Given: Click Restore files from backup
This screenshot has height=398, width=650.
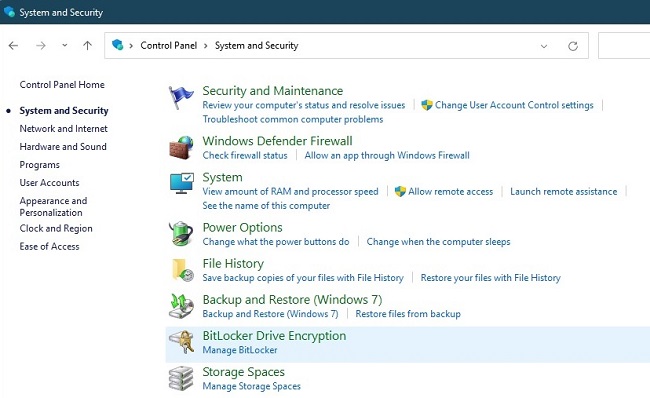Looking at the screenshot, I should tap(408, 314).
